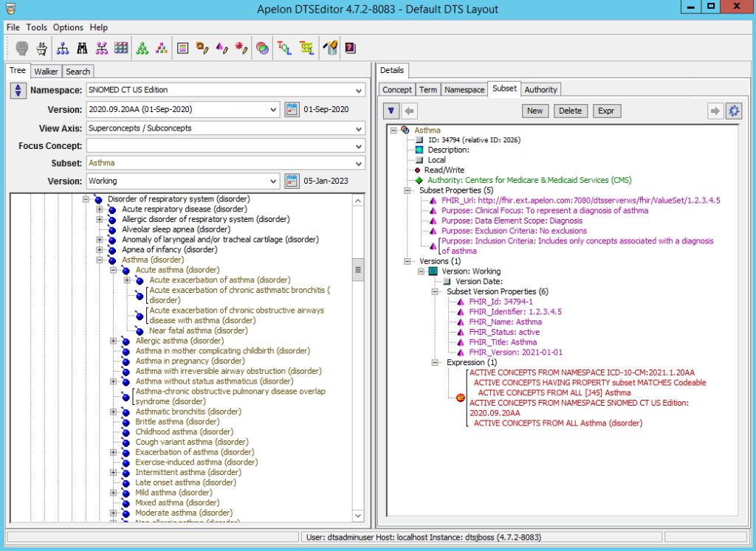
Task: Click the gear settings icon in Details
Action: [733, 111]
